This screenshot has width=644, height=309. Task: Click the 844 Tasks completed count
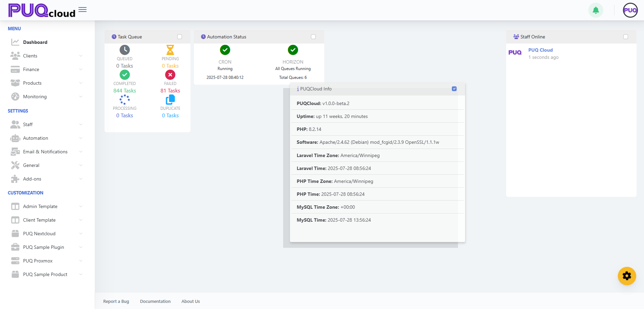tap(125, 91)
